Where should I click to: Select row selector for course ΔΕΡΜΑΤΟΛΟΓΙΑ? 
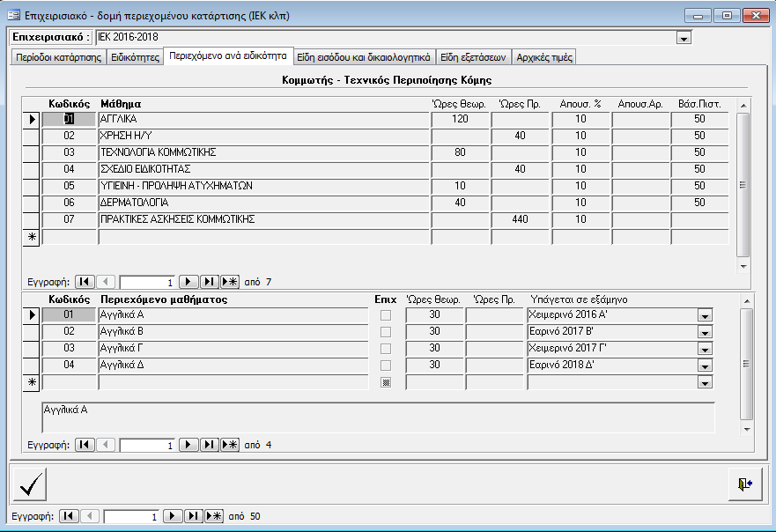pyautogui.click(x=31, y=203)
